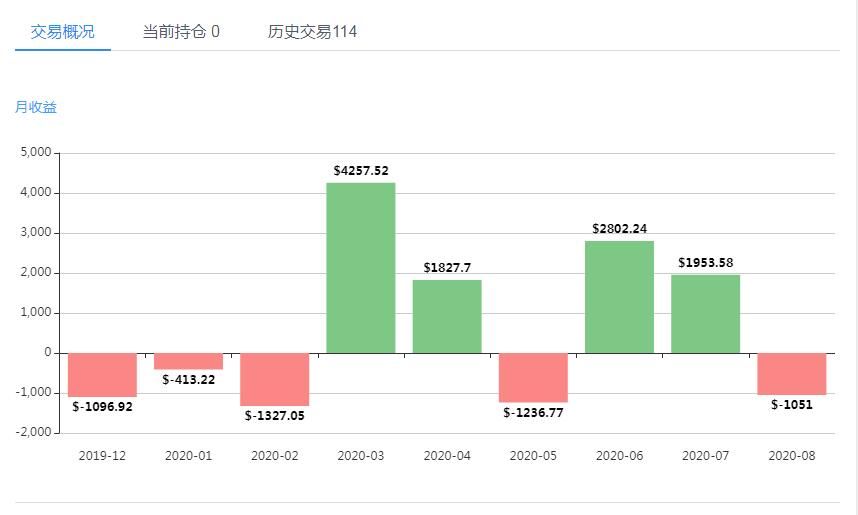Click the $-1327.05 value label
Image resolution: width=858 pixels, height=515 pixels.
tap(275, 416)
